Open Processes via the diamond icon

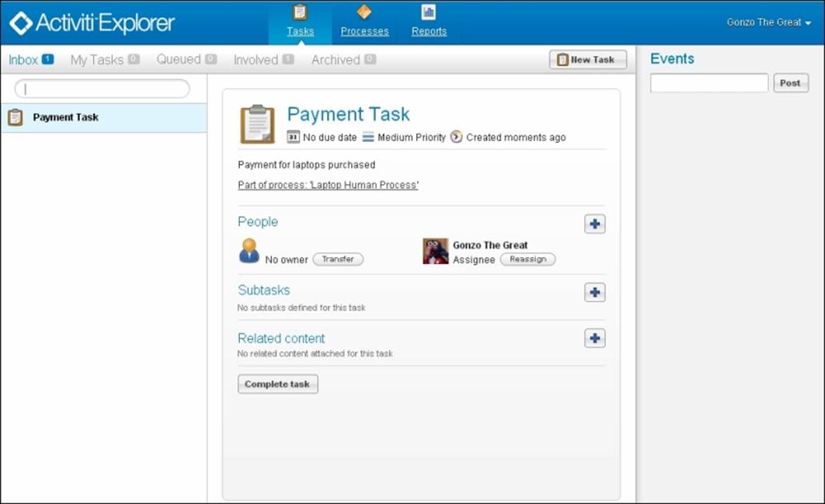coord(364,12)
